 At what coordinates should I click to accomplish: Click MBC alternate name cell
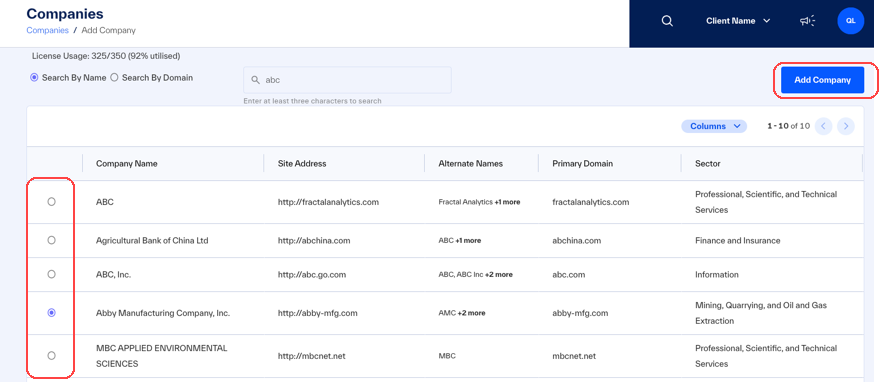(447, 356)
